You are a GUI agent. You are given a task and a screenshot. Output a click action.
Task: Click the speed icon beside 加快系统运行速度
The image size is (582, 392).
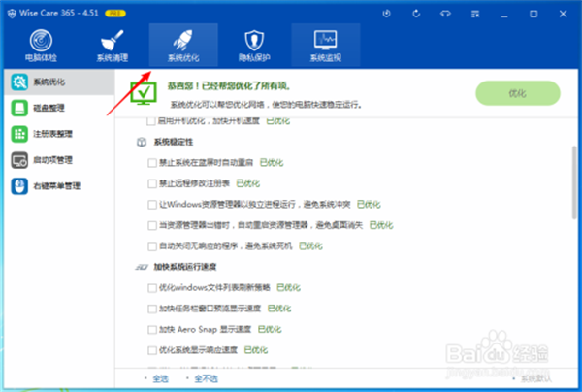(x=142, y=267)
